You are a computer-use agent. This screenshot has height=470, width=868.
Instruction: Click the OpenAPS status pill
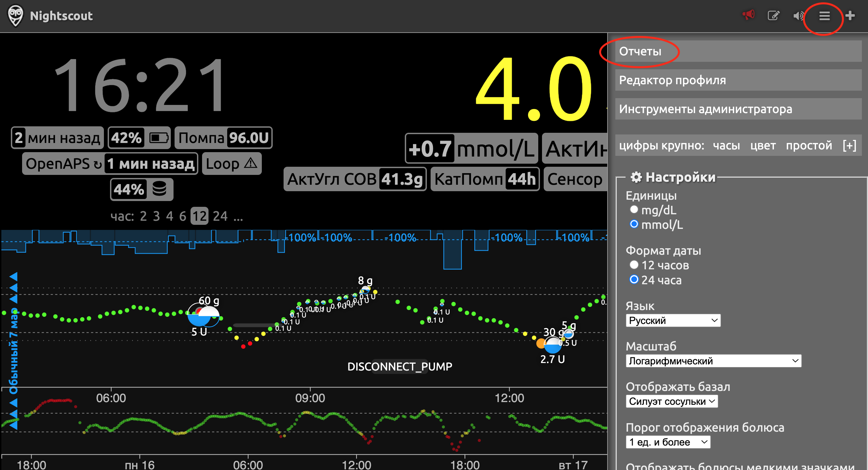(110, 164)
